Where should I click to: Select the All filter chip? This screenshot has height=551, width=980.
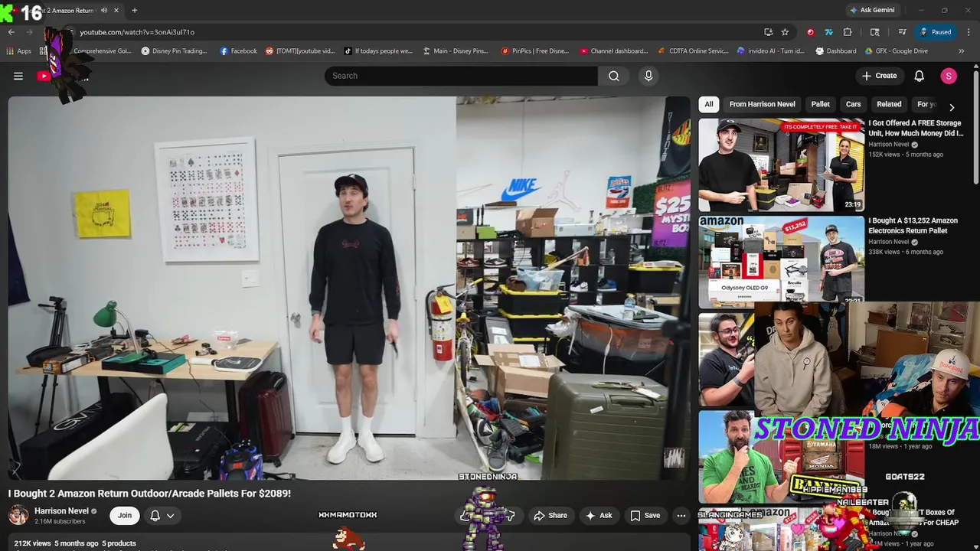coord(709,104)
